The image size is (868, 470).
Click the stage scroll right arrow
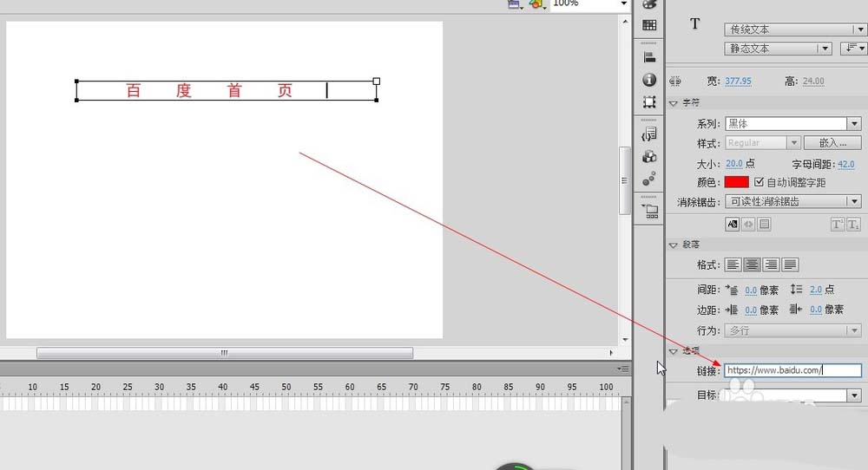click(611, 353)
